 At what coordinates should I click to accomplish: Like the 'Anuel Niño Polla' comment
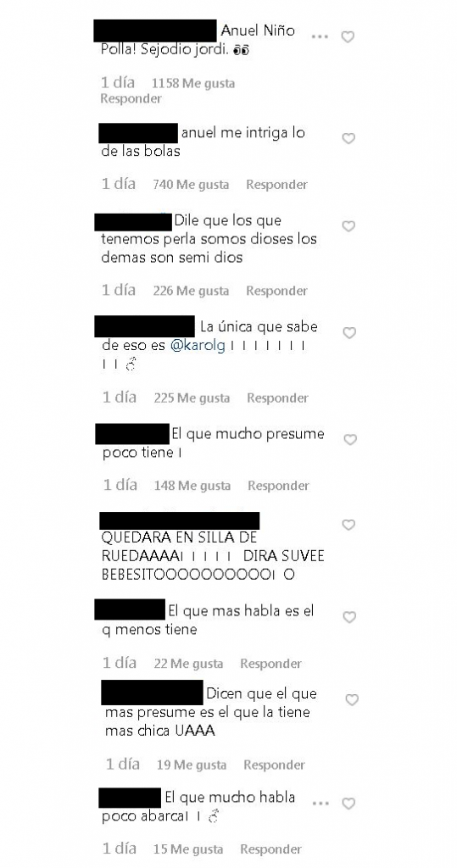point(348,37)
